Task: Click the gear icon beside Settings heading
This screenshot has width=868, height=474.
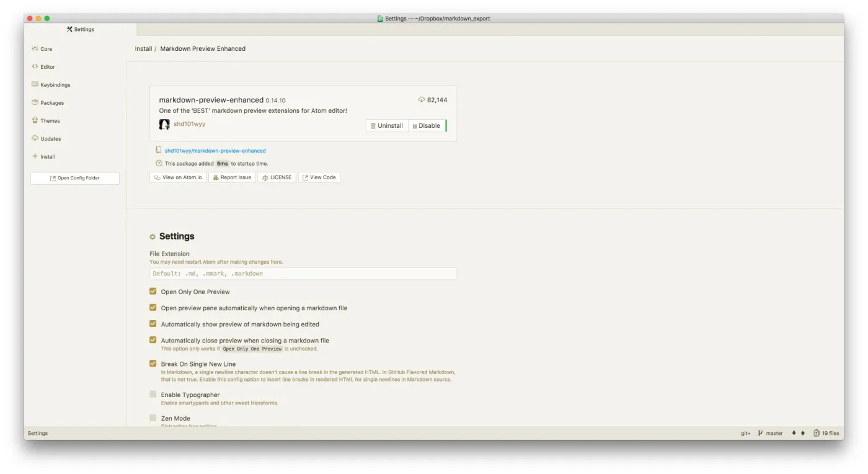Action: [x=153, y=237]
